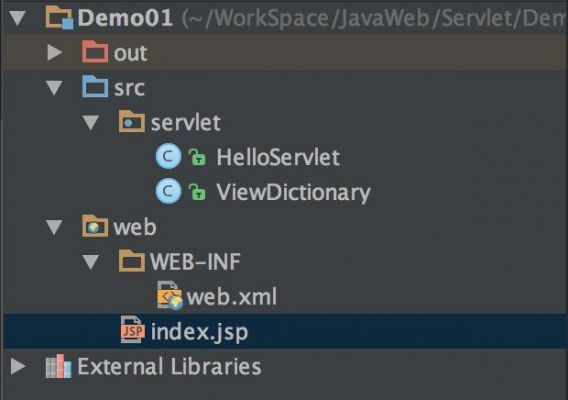Collapse the servlet package arrow
This screenshot has width=568, height=400.
(91, 122)
